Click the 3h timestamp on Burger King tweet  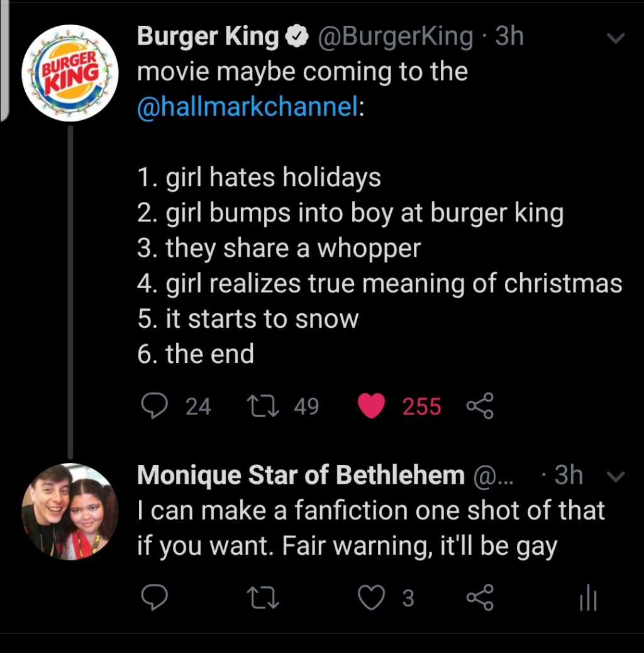click(x=509, y=38)
